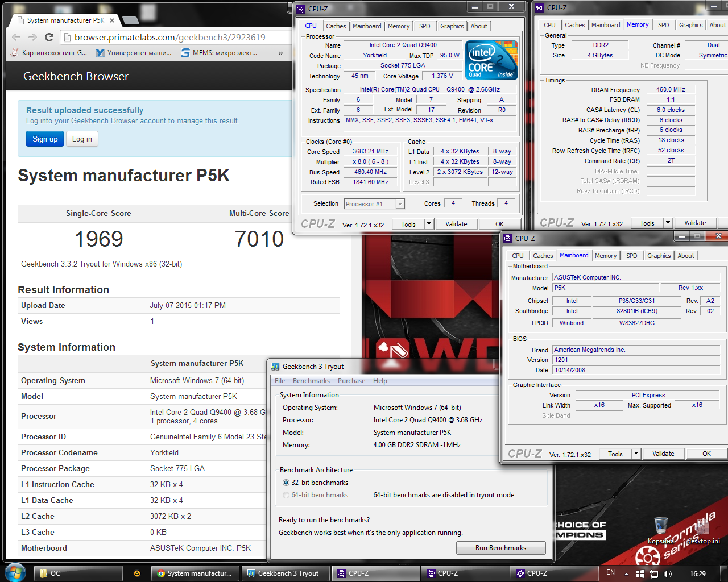Screen dimensions: 728x582
Task: Click Validate in the CPU tab CPU-Z window
Action: [x=456, y=224]
